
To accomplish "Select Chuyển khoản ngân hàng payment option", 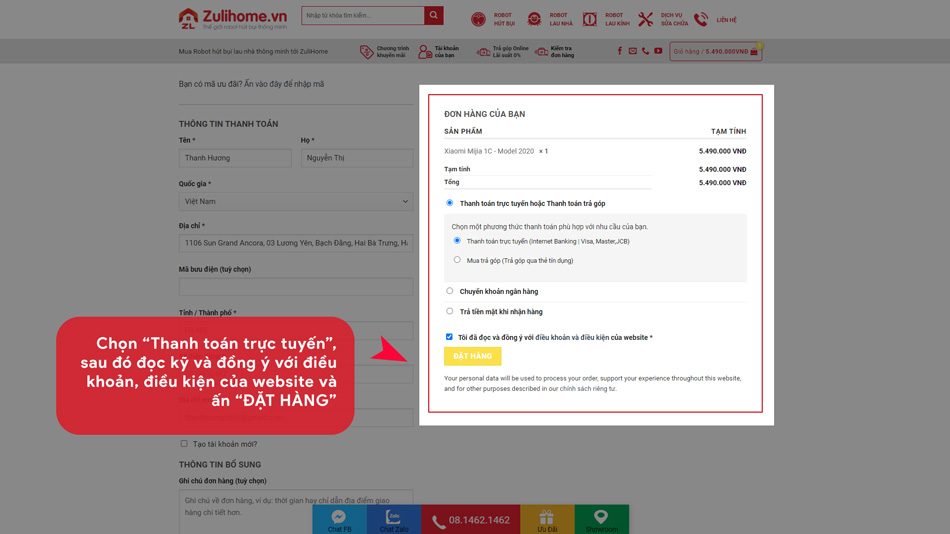I will [x=450, y=291].
